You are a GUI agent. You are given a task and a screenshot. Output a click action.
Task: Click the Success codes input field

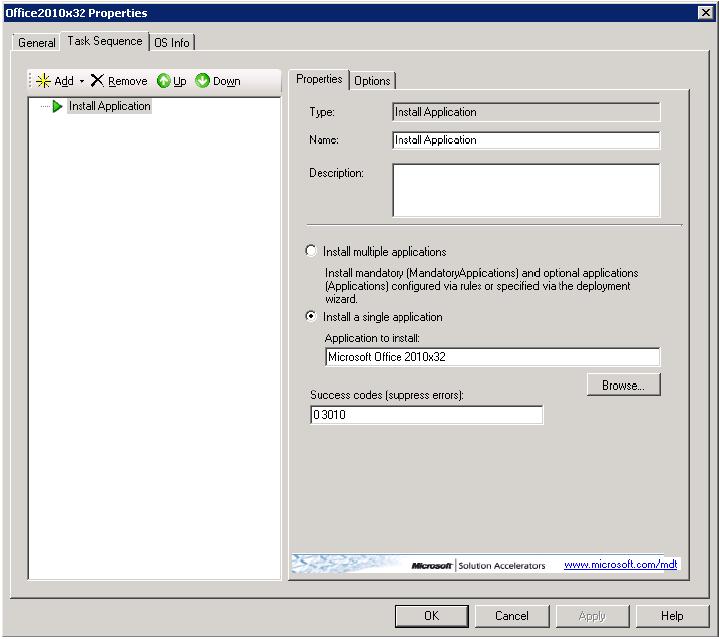pos(426,415)
